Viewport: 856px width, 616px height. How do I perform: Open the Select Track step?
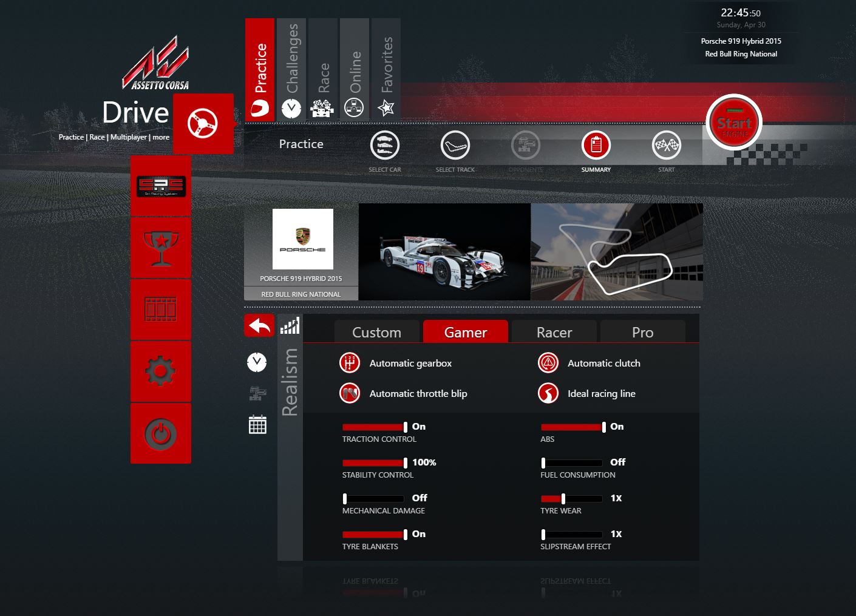click(455, 146)
